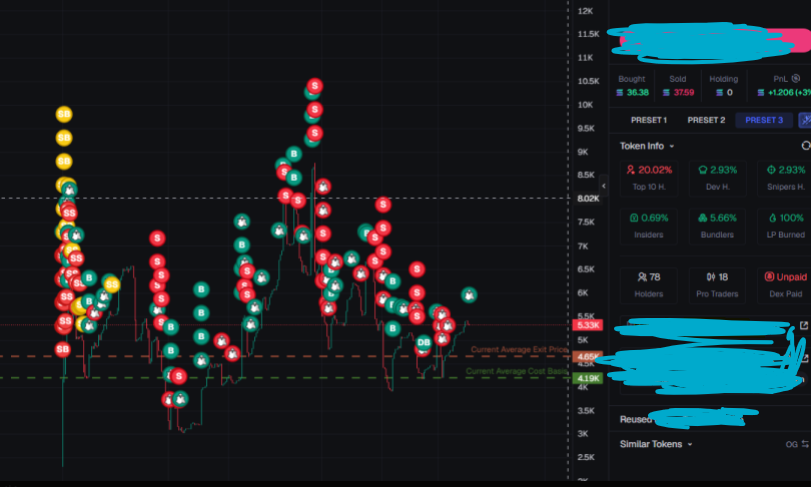Click the Bundlers stacked icon
811x487 pixels.
coord(702,218)
